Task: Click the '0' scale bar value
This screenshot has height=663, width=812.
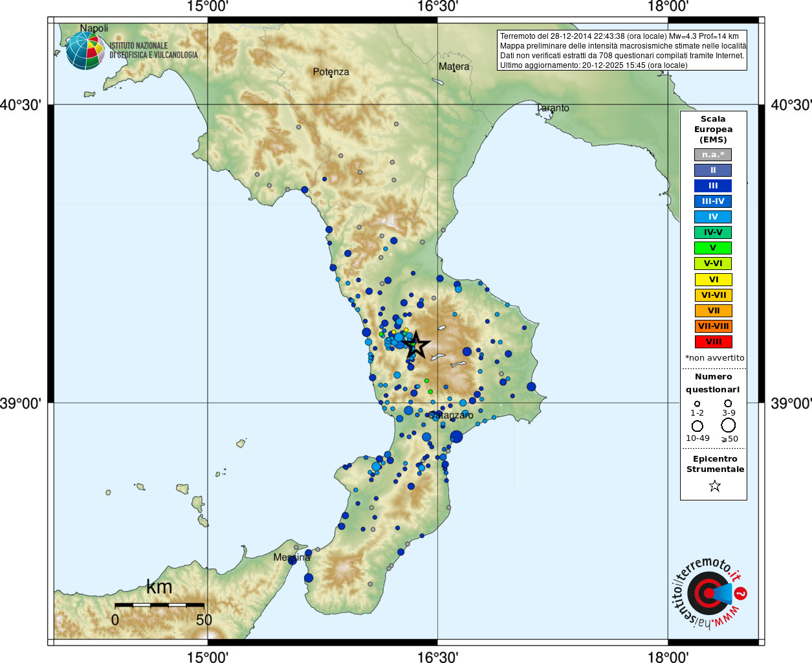Action: click(x=115, y=620)
